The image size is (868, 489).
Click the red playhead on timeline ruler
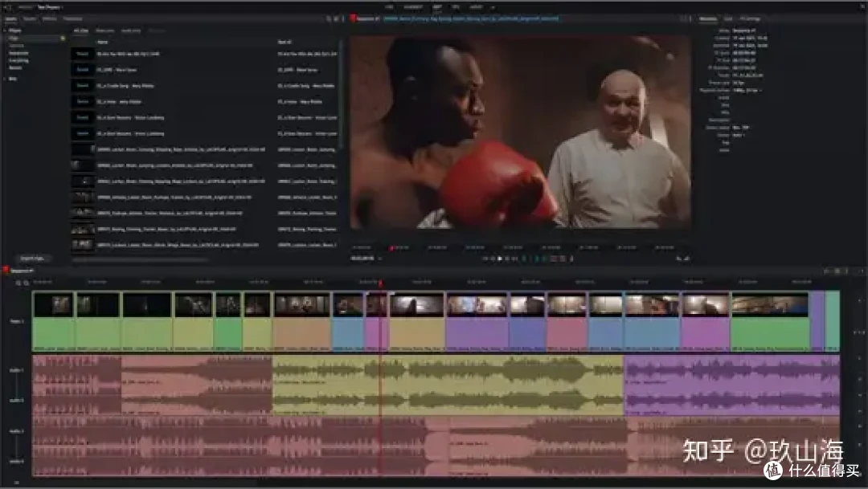pyautogui.click(x=379, y=283)
